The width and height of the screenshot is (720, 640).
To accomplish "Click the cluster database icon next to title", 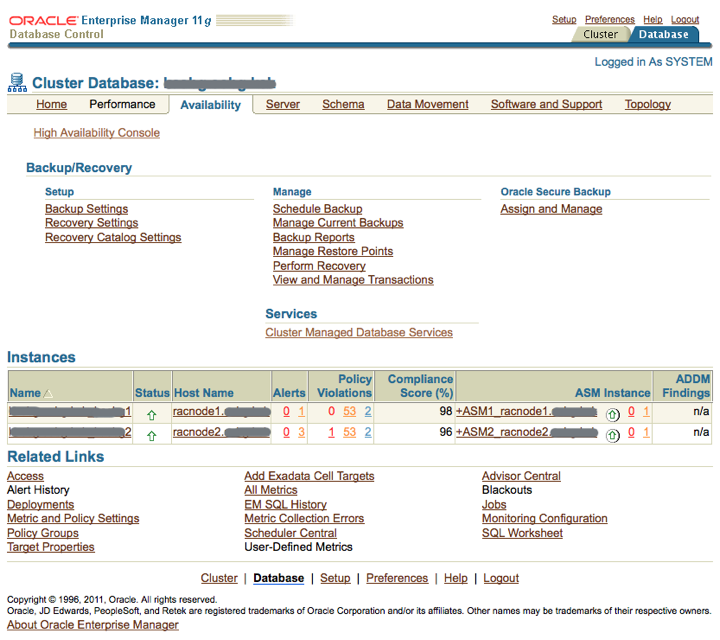I will tap(17, 82).
